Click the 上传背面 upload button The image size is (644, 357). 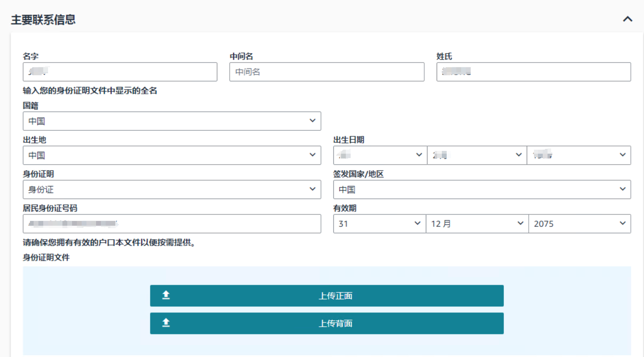(x=335, y=323)
